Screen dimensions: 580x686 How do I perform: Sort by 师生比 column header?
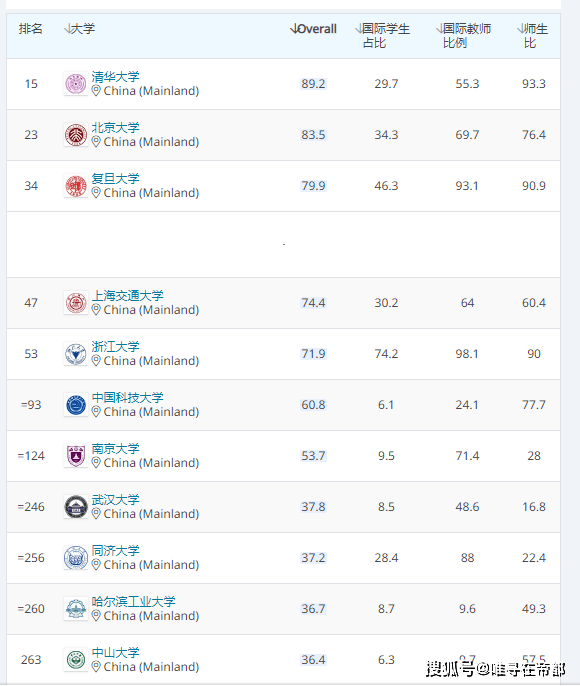click(532, 36)
